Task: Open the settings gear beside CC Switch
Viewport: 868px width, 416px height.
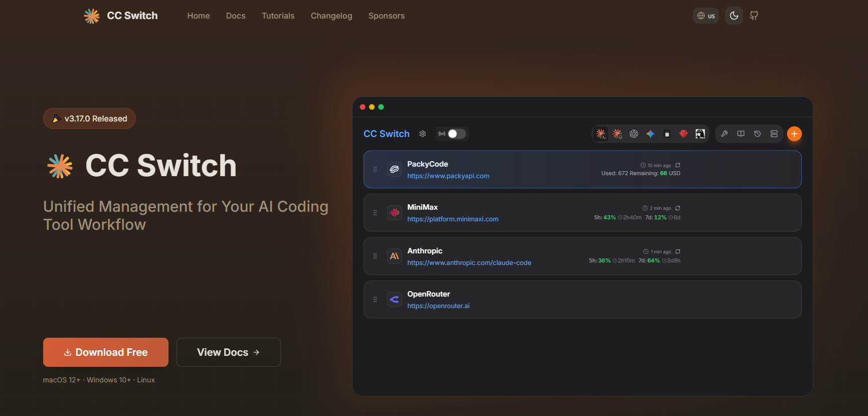Action: [423, 134]
